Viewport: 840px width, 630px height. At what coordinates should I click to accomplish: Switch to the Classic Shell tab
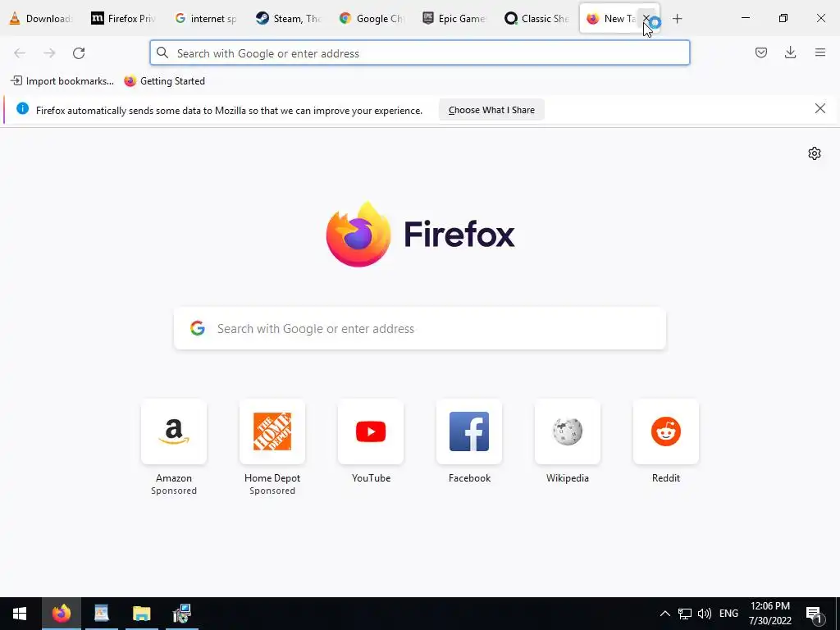tap(536, 19)
